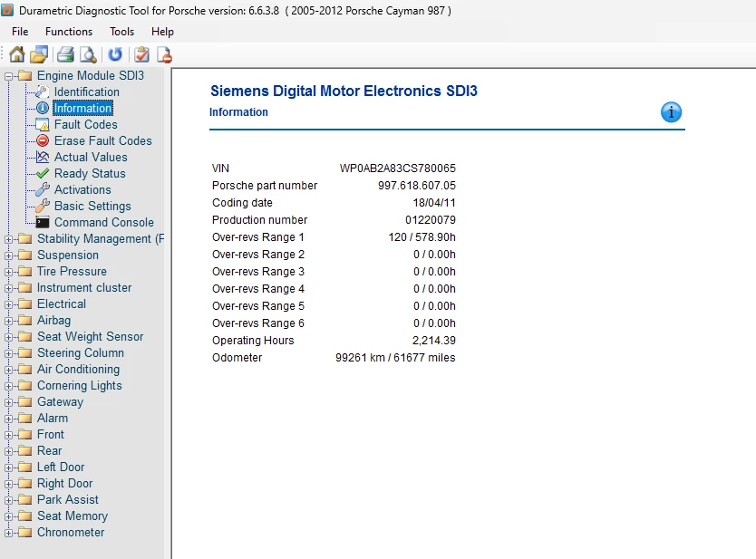This screenshot has width=756, height=559.
Task: Click the Durametric app icon in title bar
Action: [x=7, y=10]
